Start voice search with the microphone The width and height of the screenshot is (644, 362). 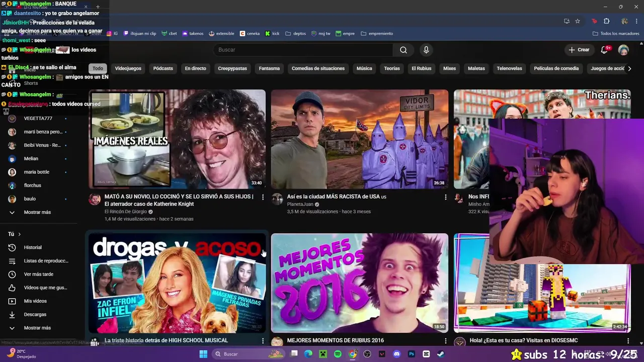426,50
